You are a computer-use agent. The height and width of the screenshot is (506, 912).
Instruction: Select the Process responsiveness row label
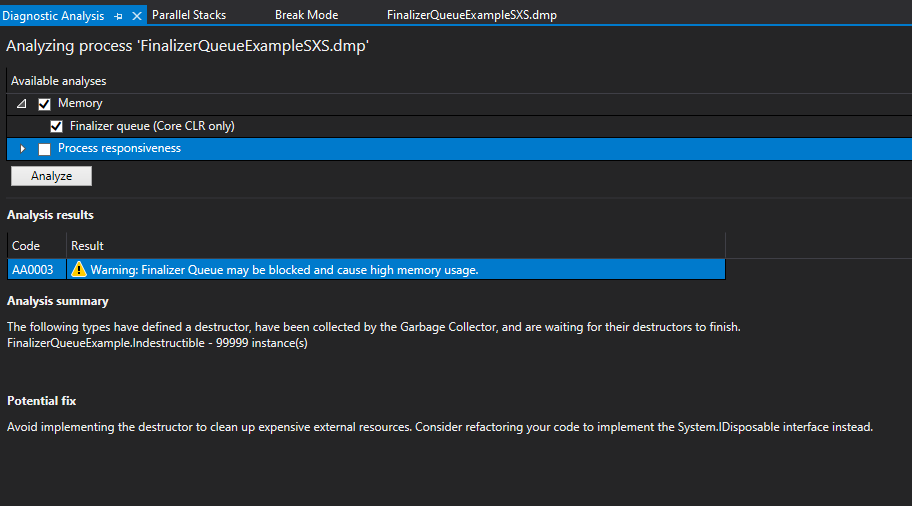(x=119, y=148)
